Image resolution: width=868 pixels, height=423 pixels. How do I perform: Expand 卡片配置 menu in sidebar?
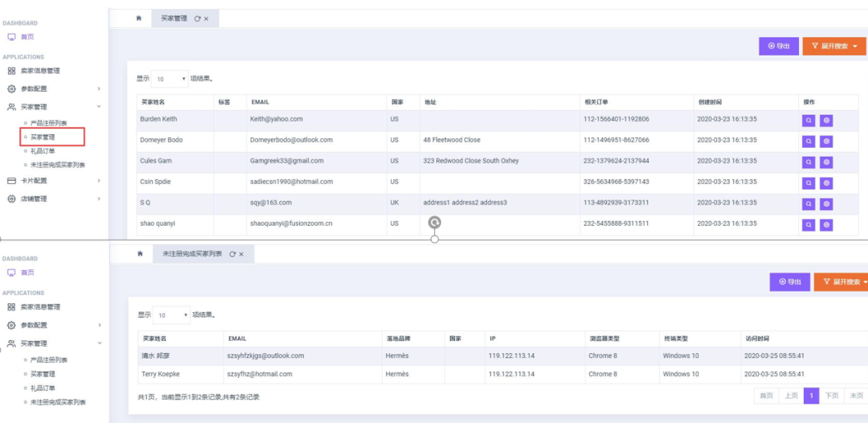pos(54,180)
